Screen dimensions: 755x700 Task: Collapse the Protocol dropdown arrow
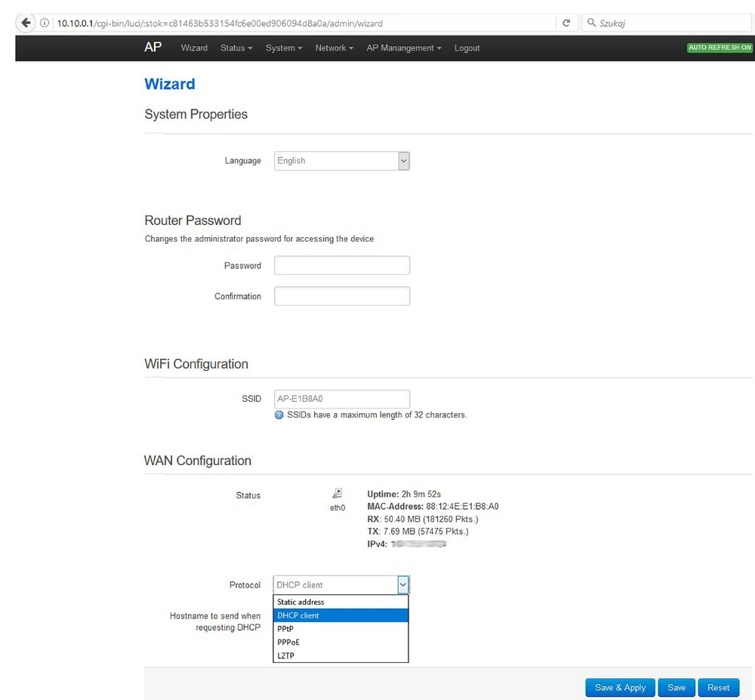click(403, 584)
